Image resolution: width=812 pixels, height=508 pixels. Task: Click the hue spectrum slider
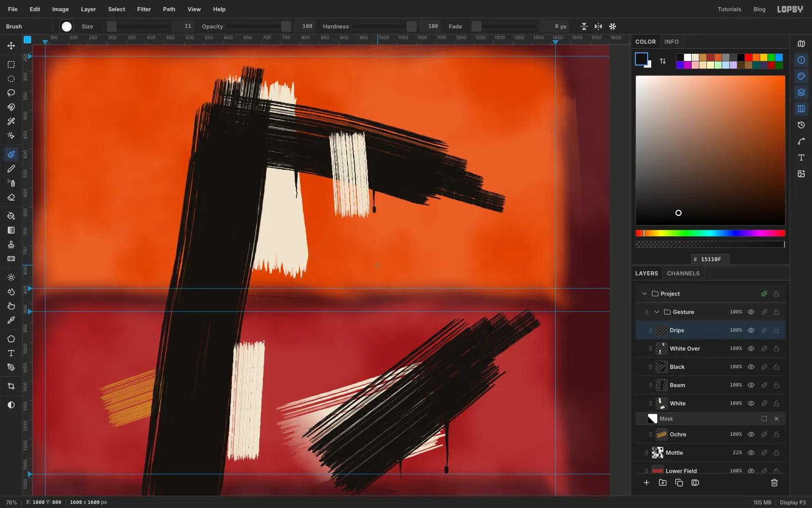pyautogui.click(x=710, y=233)
